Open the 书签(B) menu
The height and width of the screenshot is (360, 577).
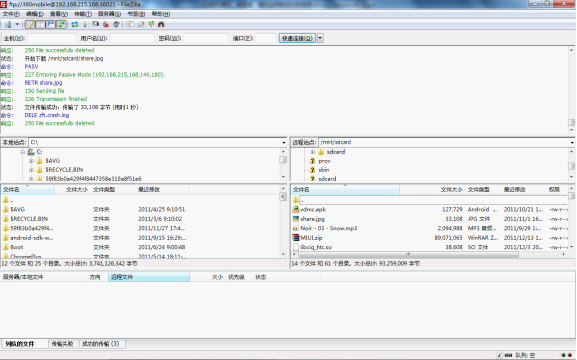pyautogui.click(x=136, y=14)
